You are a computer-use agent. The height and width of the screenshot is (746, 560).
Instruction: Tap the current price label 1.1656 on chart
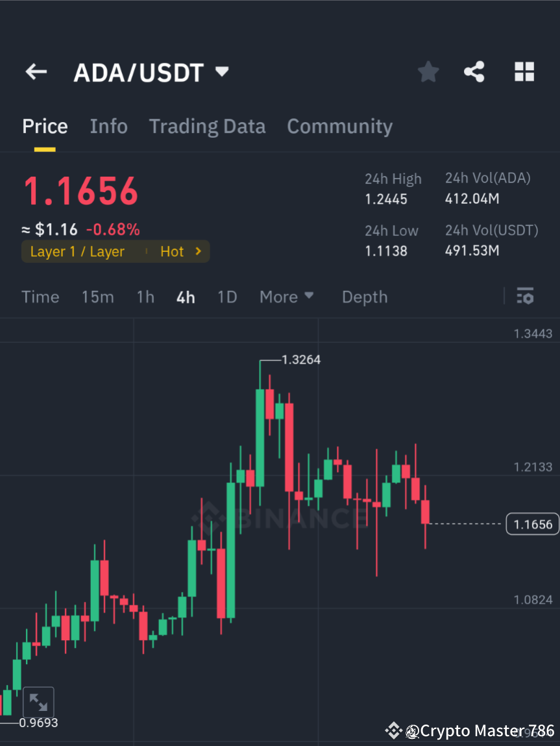tap(532, 524)
